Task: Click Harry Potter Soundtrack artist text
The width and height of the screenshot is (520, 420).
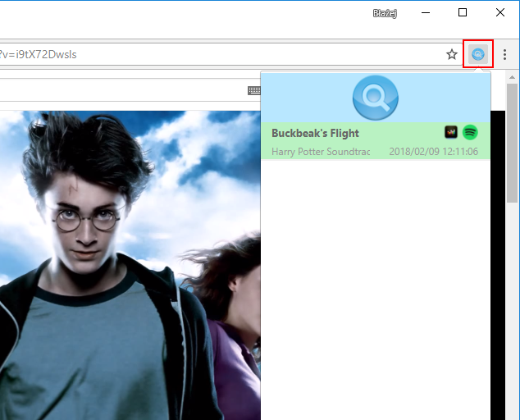Action: [x=321, y=152]
